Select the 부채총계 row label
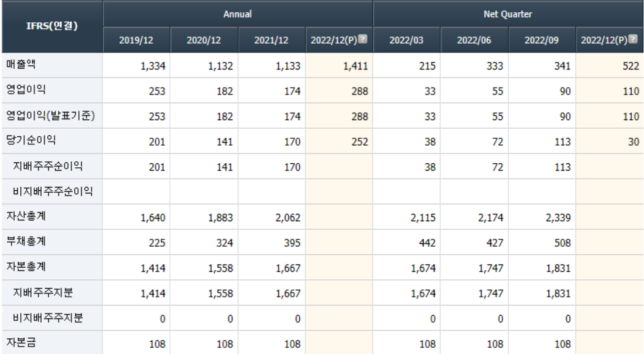This screenshot has height=354, width=644. coord(26,241)
